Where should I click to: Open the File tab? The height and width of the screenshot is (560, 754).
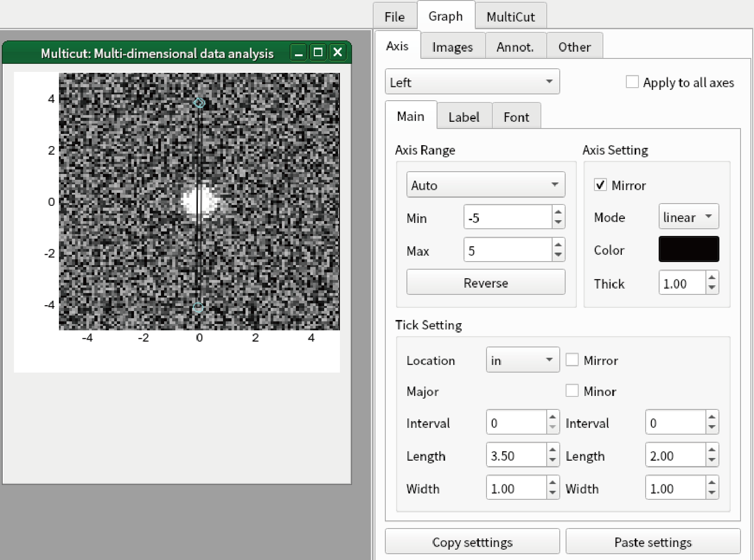(x=395, y=17)
